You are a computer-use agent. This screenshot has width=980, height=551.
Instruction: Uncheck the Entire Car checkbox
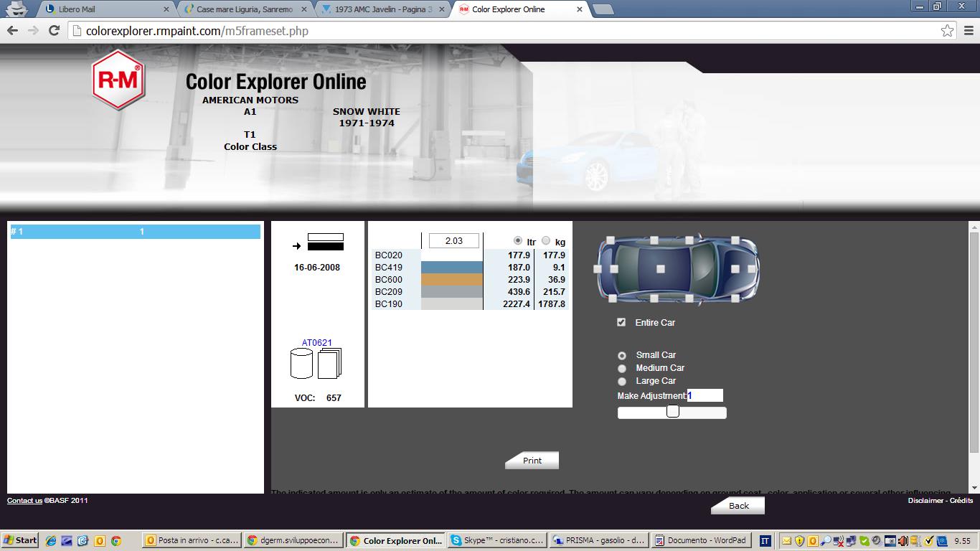pyautogui.click(x=621, y=322)
